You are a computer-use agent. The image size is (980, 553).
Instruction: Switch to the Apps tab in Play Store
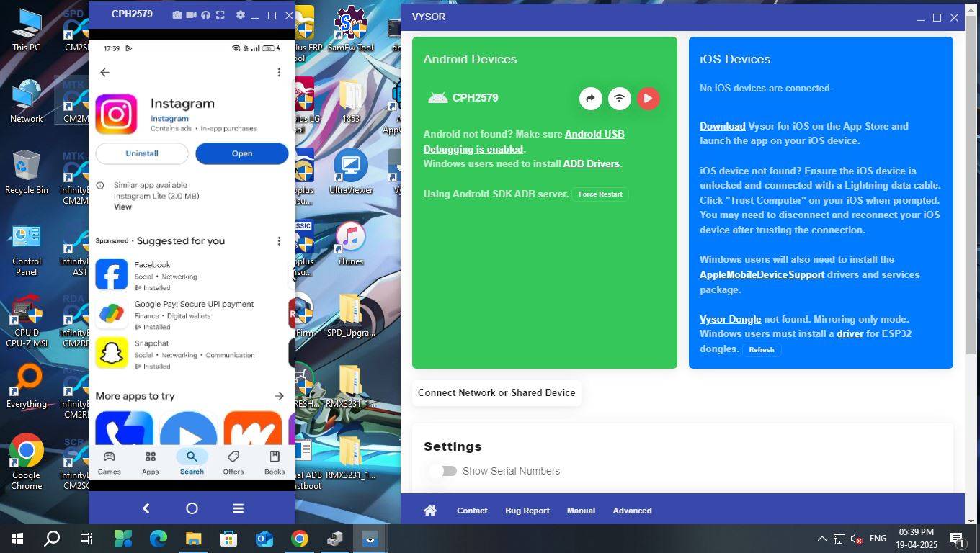pyautogui.click(x=151, y=463)
